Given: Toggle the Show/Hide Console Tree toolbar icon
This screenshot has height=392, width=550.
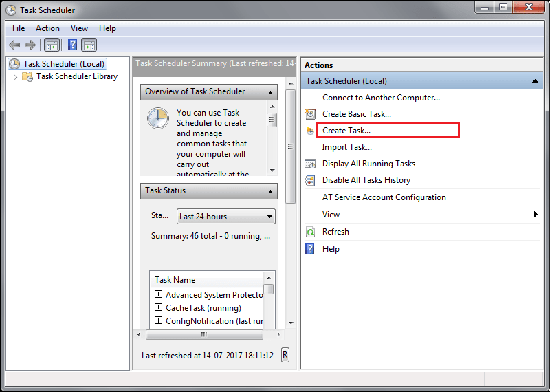Looking at the screenshot, I should coord(52,45).
